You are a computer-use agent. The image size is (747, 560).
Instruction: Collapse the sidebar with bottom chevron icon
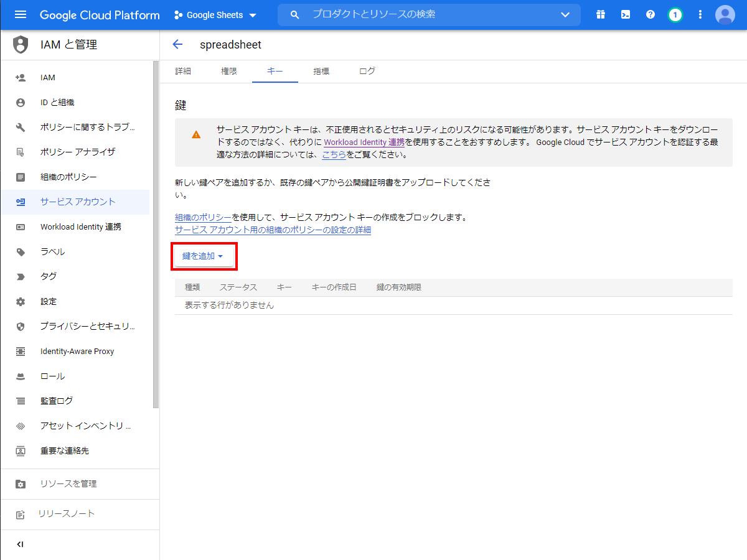(21, 544)
